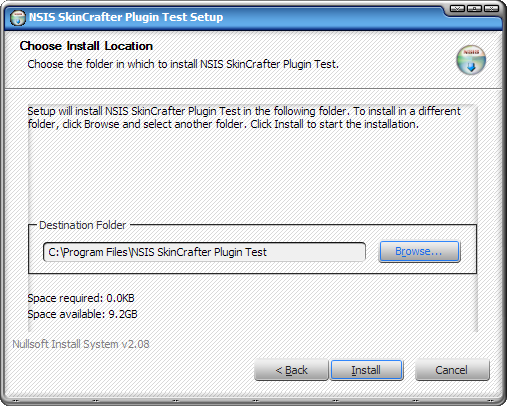The height and width of the screenshot is (406, 507).
Task: Click the Setup will install description paragraph
Action: [x=244, y=117]
